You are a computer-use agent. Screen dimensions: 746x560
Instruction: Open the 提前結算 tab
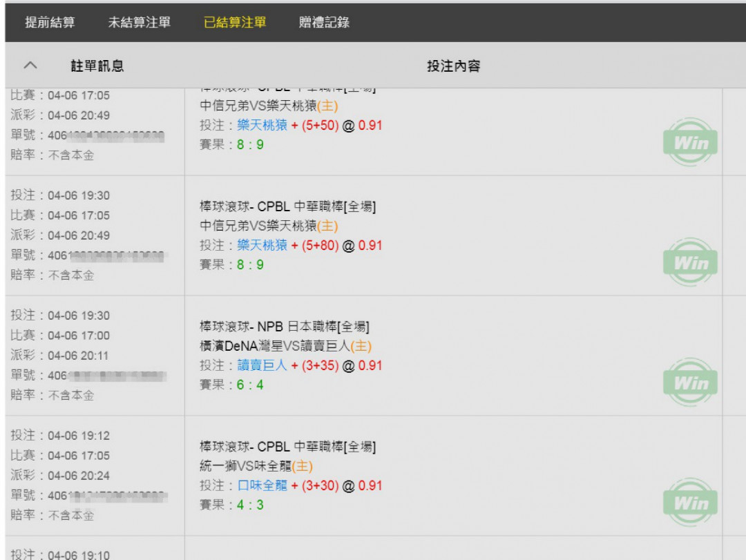50,22
